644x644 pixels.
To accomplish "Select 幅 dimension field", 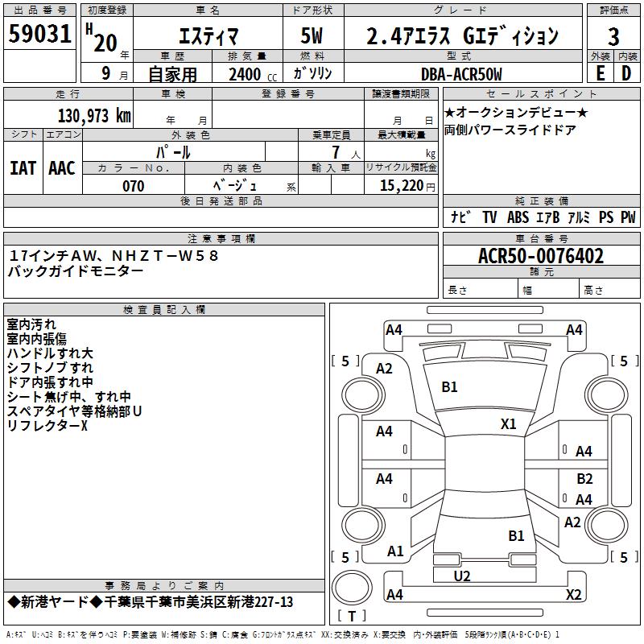I will click(549, 290).
